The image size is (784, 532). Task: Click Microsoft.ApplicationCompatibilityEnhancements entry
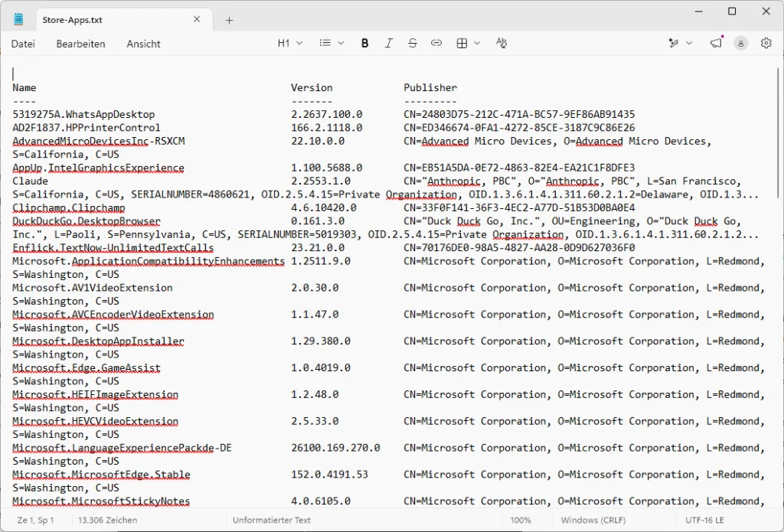pos(149,261)
